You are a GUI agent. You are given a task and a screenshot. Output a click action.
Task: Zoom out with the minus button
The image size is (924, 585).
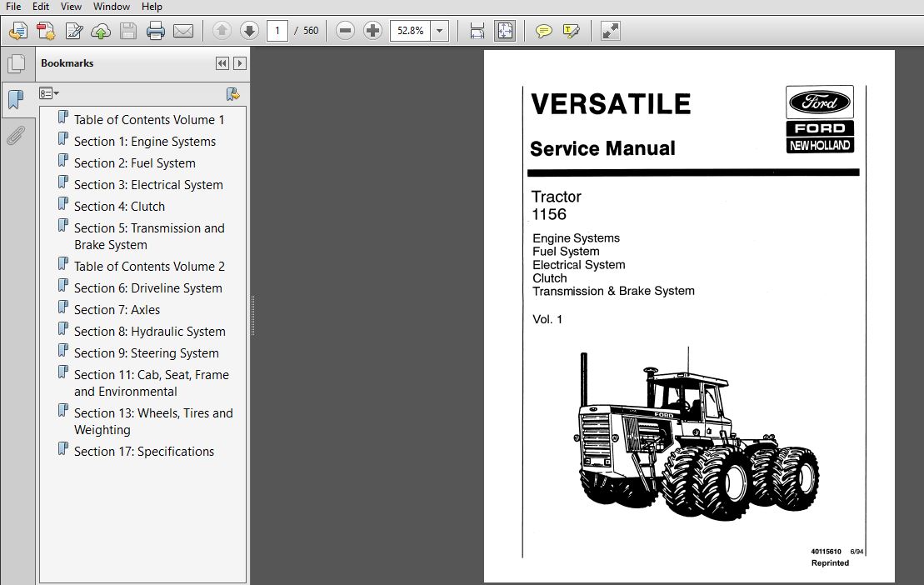pos(345,31)
